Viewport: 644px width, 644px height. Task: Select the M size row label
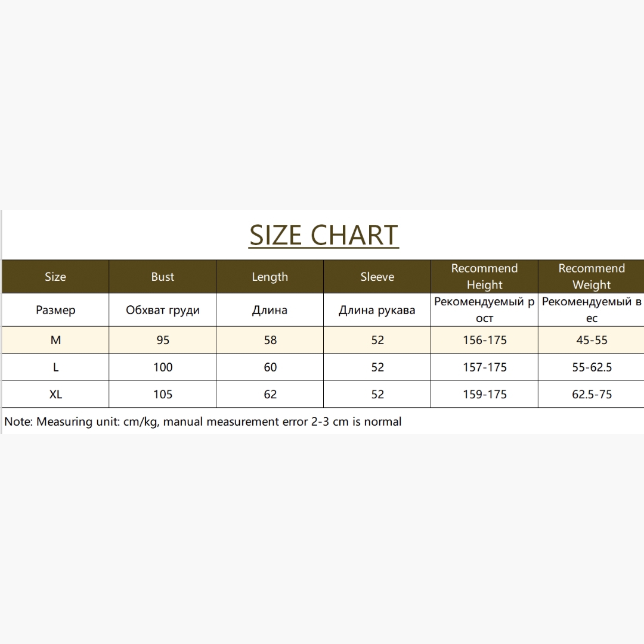pyautogui.click(x=55, y=340)
